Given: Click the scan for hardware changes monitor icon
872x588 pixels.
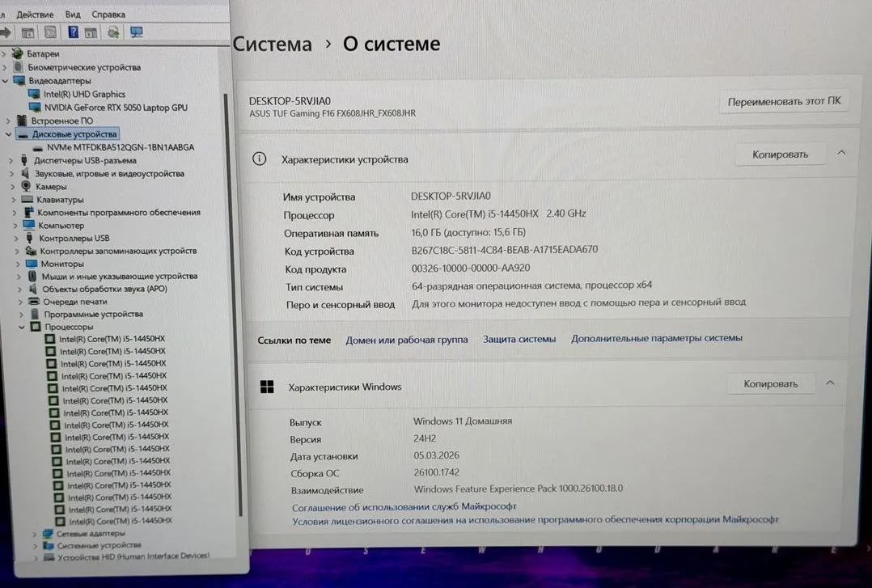Looking at the screenshot, I should (136, 32).
